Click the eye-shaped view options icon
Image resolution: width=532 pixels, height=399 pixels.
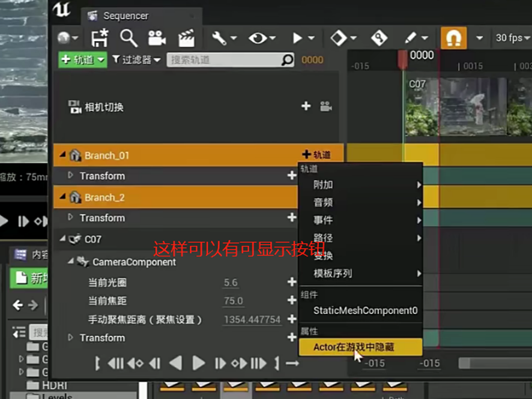click(256, 37)
